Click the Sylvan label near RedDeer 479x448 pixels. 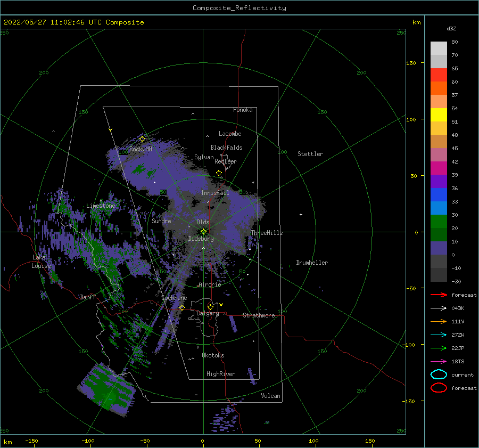click(204, 157)
